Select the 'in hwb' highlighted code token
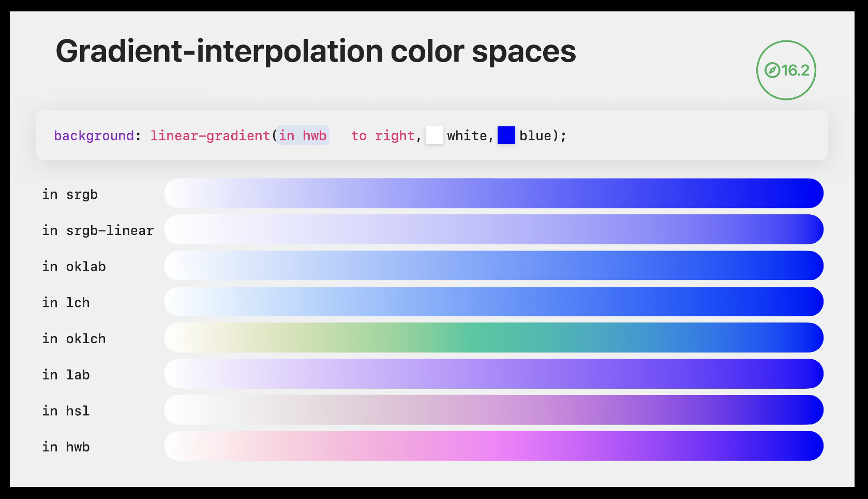The image size is (868, 499). coord(303,136)
